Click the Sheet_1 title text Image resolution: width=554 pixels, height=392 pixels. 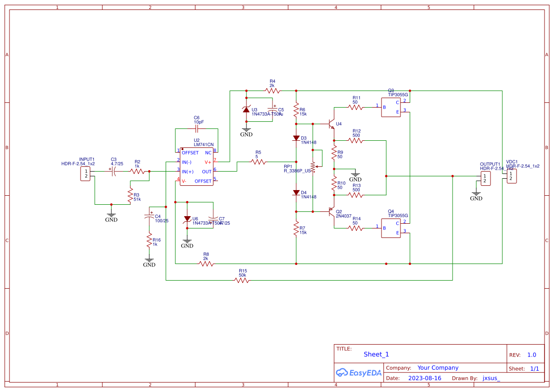[376, 354]
